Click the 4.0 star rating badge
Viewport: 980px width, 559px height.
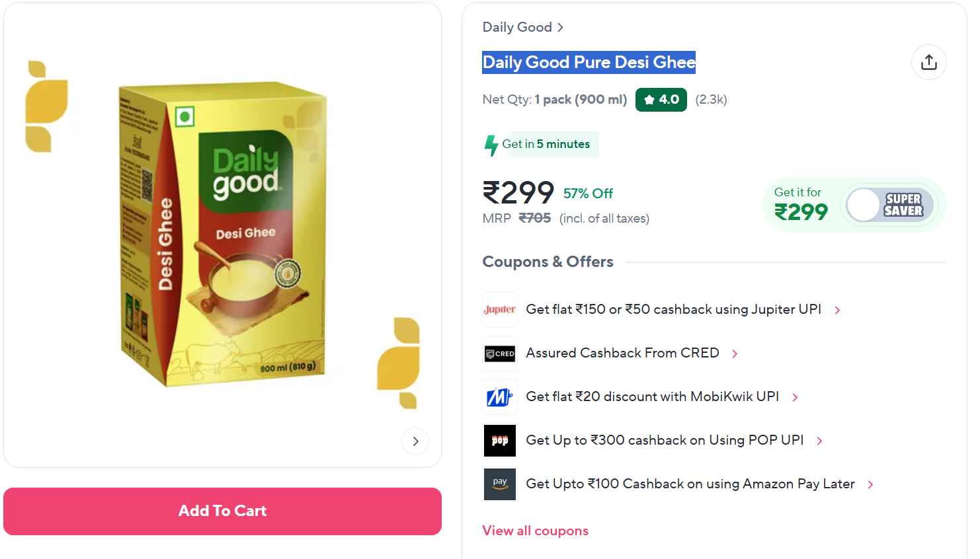661,100
